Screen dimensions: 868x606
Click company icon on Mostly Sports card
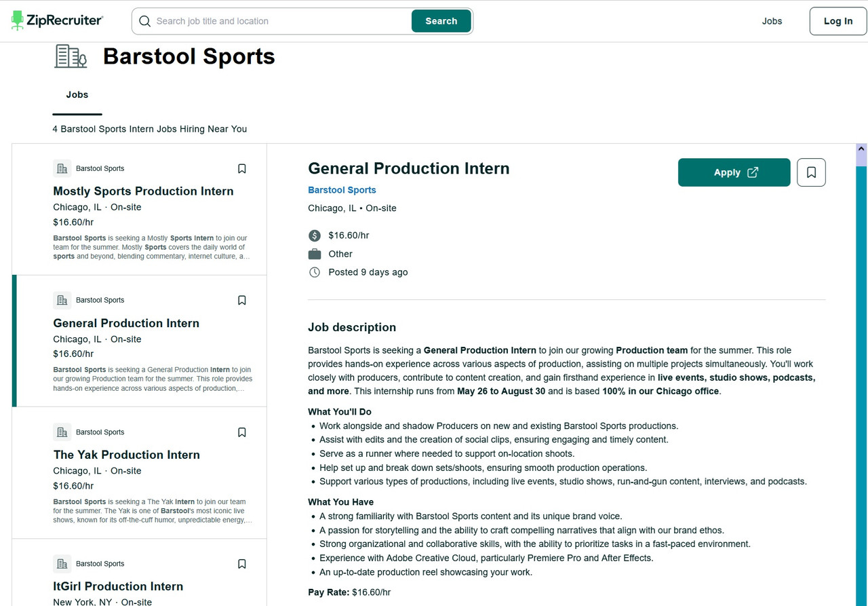pos(62,168)
